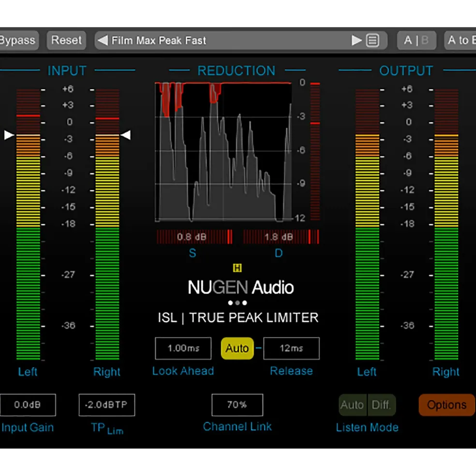This screenshot has width=476, height=476.
Task: Click the Input Gain label
Action: 28,427
